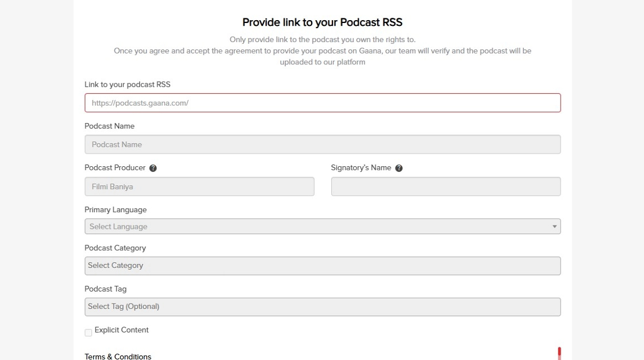Click the red scrollbar in Terms section
Screen dimensions: 644x360
coord(559,353)
